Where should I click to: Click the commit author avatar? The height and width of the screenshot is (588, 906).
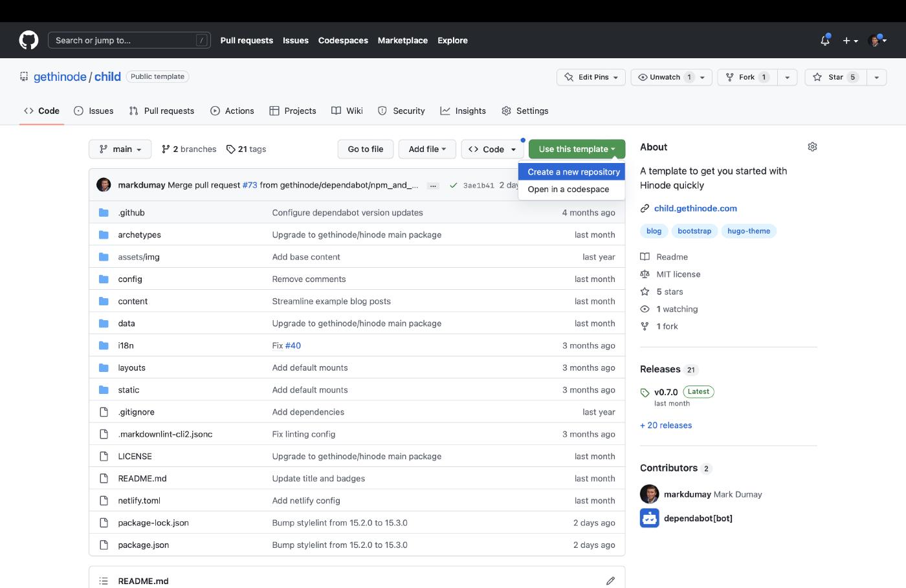(x=104, y=185)
